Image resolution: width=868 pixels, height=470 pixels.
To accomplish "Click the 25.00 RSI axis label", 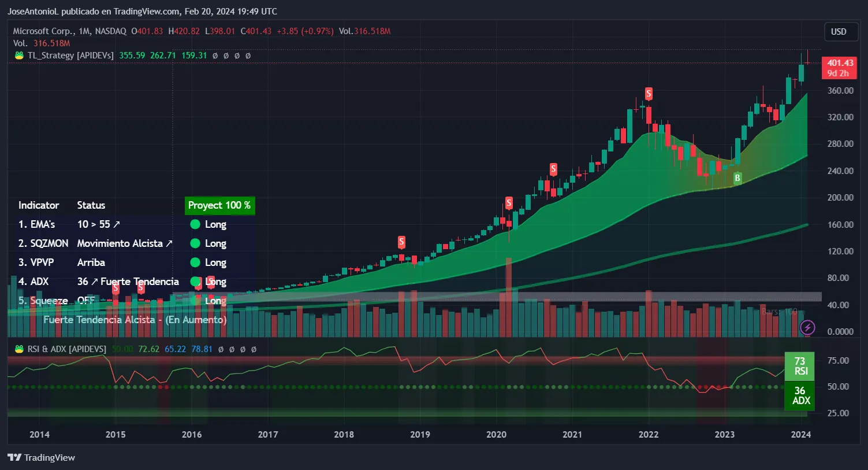I will [839, 413].
